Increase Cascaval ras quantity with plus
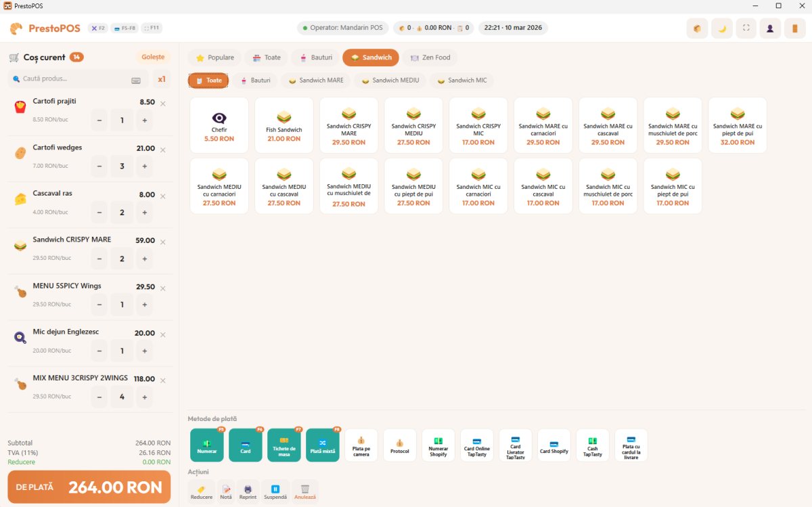This screenshot has width=812, height=507. tap(144, 213)
